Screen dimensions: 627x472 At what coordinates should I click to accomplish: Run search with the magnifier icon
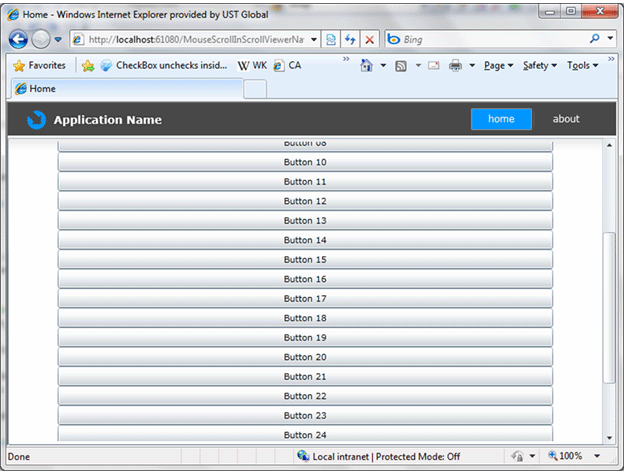(595, 38)
